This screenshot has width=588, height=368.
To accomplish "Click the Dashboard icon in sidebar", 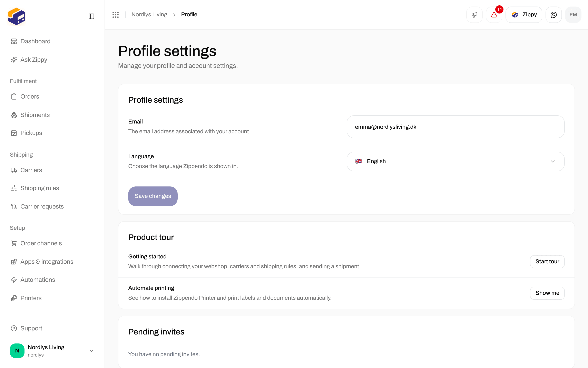I will (14, 41).
